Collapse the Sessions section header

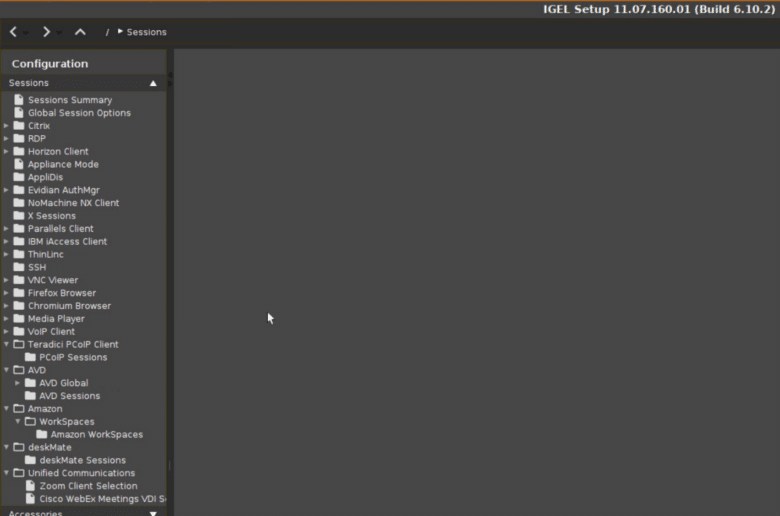(83, 83)
